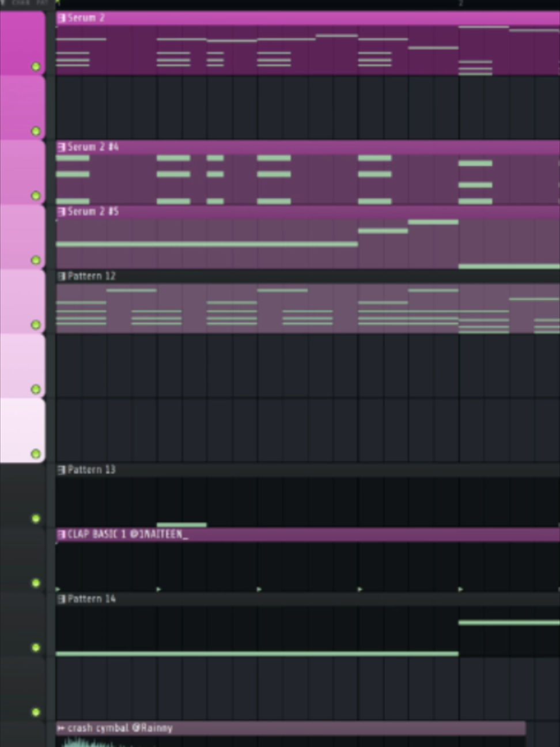Click the Serum 2 #4 clip icon
The width and height of the screenshot is (560, 747).
click(x=61, y=147)
